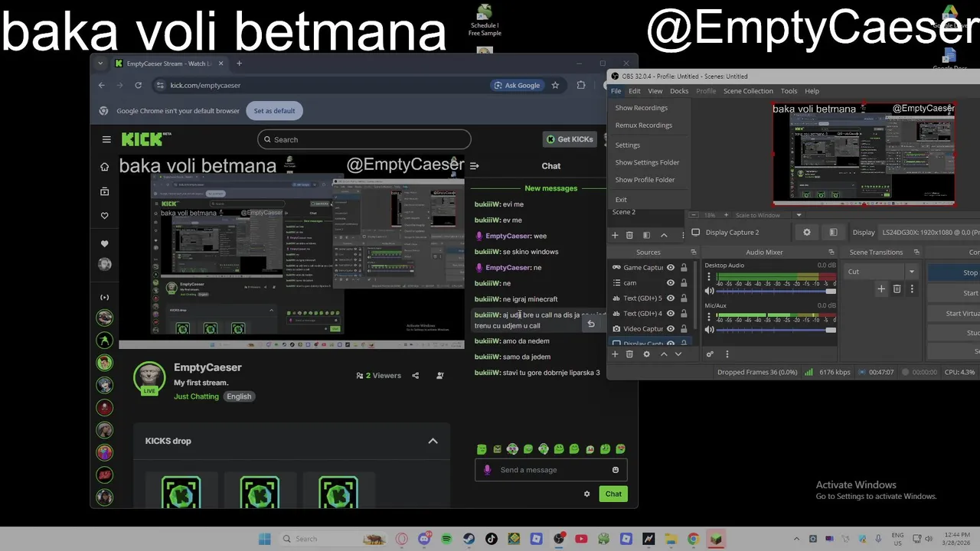Move selected source down in OBS
The width and height of the screenshot is (980, 551).
[x=678, y=354]
